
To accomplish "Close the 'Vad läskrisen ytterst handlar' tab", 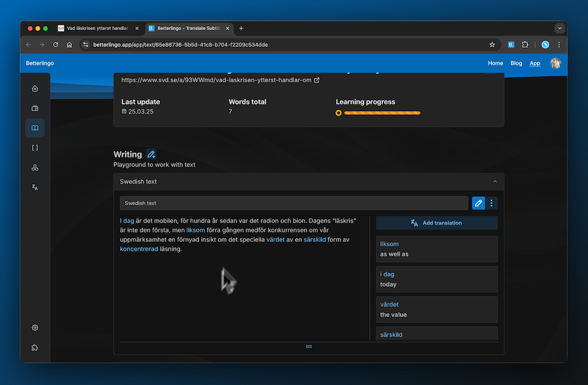I will [x=137, y=28].
